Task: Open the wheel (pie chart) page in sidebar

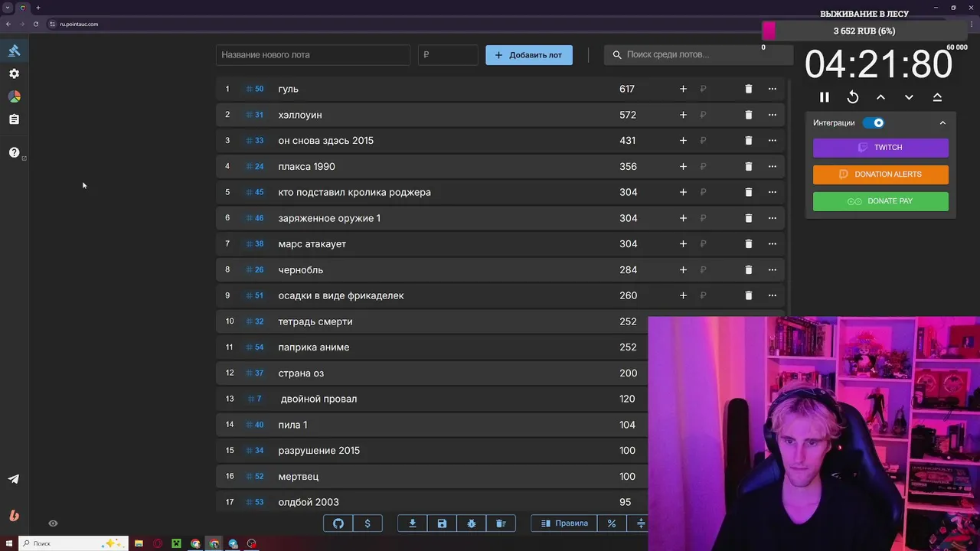Action: 14,96
